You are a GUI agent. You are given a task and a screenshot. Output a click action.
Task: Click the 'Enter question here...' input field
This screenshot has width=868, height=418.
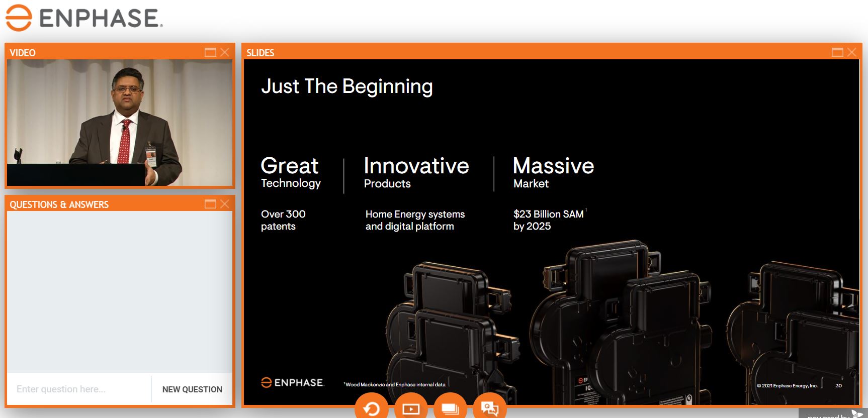coord(79,389)
